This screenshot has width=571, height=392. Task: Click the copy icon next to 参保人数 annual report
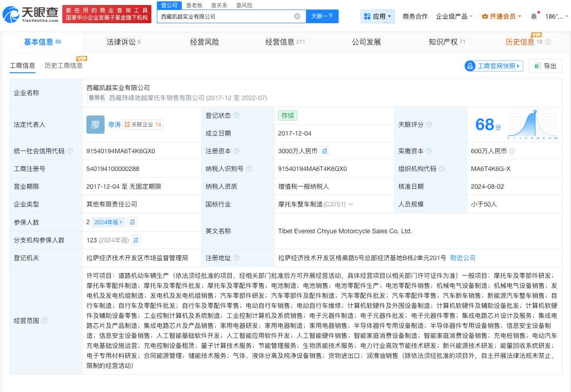pos(132,222)
